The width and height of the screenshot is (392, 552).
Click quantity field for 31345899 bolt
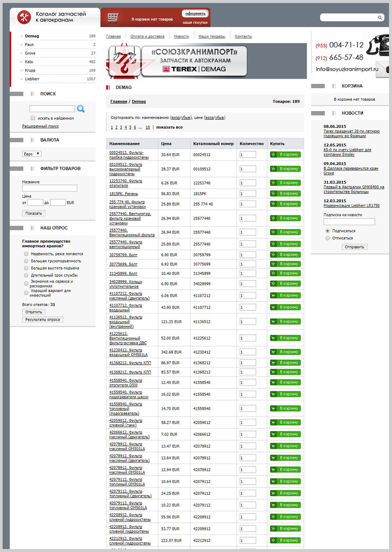[x=248, y=273]
